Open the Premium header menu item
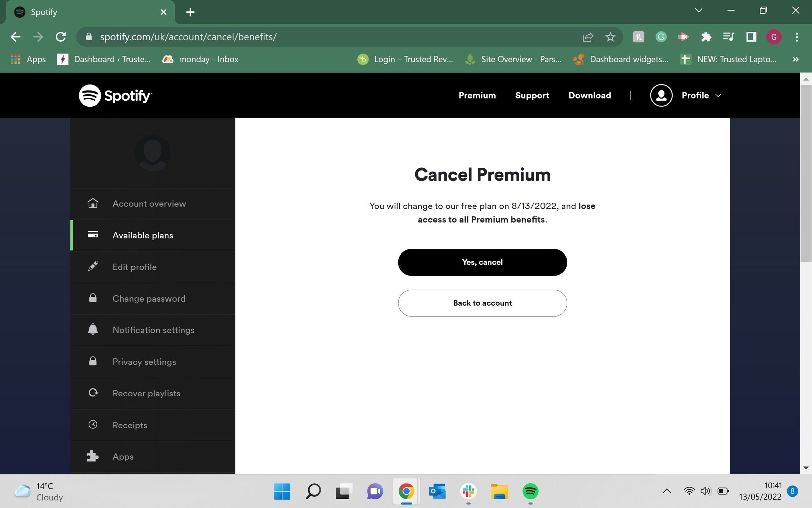The height and width of the screenshot is (508, 812). click(x=477, y=95)
